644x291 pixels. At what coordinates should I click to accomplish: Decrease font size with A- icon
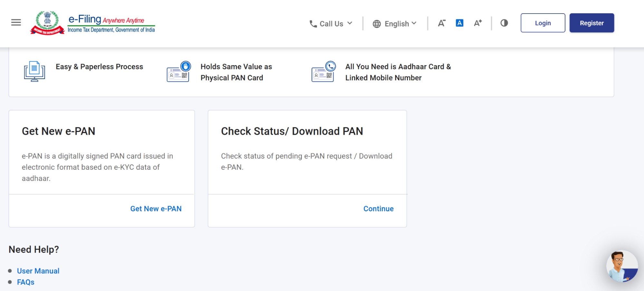coord(441,23)
